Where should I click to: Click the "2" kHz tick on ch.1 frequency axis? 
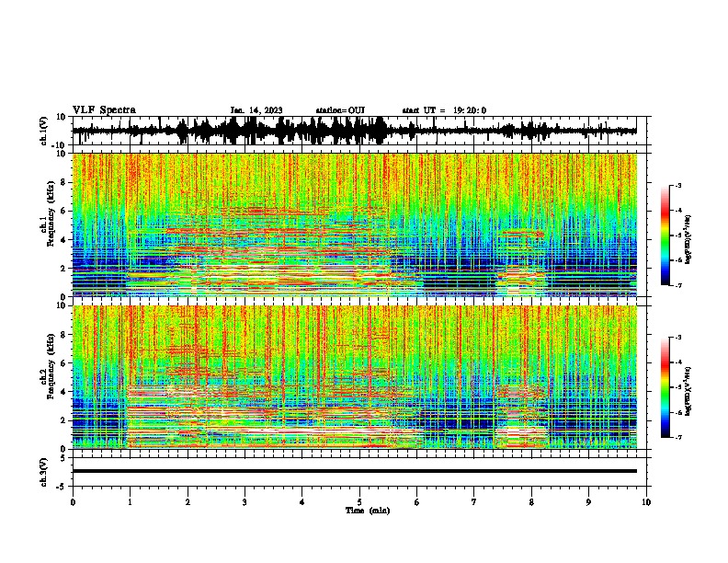(x=63, y=269)
